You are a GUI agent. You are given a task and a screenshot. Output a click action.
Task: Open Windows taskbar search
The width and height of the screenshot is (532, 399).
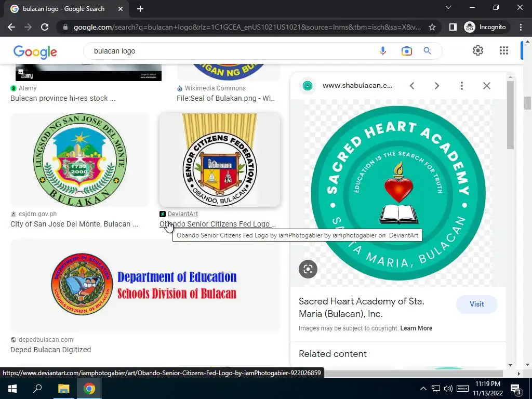pos(37,389)
